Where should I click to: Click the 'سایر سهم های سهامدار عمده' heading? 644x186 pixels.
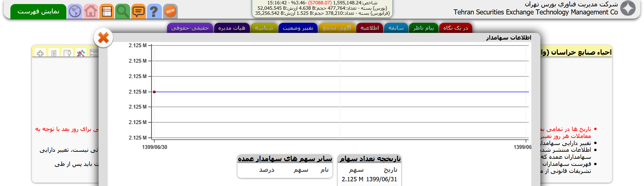point(285,158)
